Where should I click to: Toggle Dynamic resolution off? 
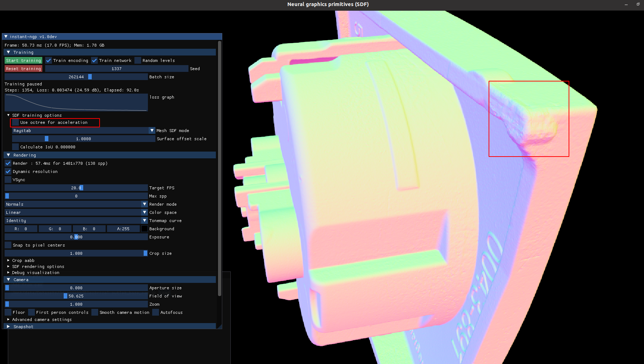click(8, 171)
